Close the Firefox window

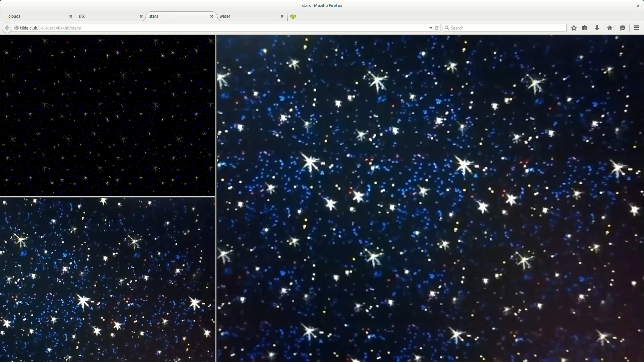pos(638,5)
